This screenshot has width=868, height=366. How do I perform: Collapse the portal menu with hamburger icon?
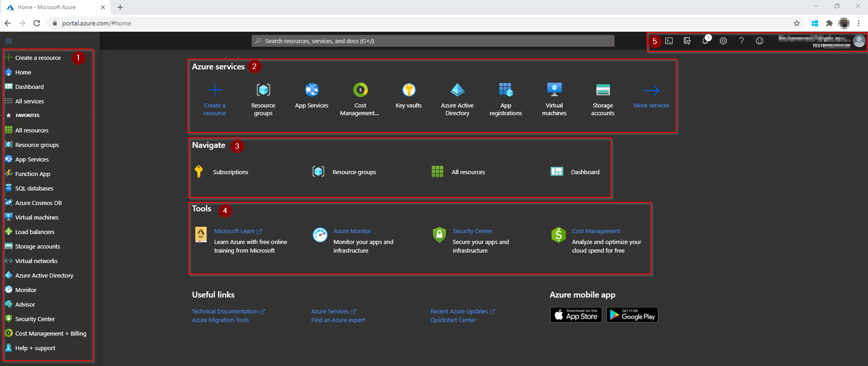[9, 41]
